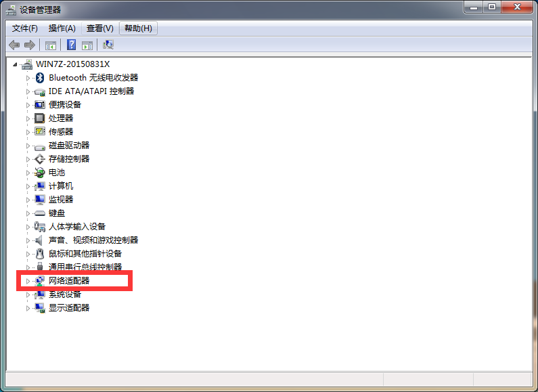The image size is (538, 392).
Task: Collapse the WIN7Z-20150831X root node
Action: pos(15,64)
